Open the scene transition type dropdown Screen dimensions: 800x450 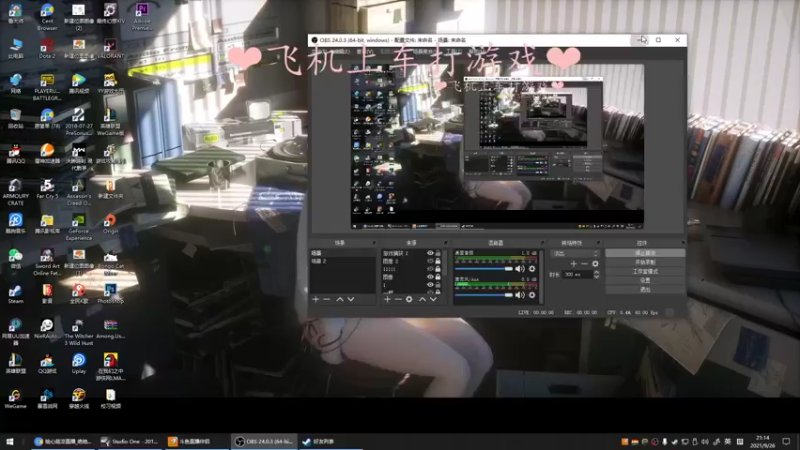pos(575,254)
